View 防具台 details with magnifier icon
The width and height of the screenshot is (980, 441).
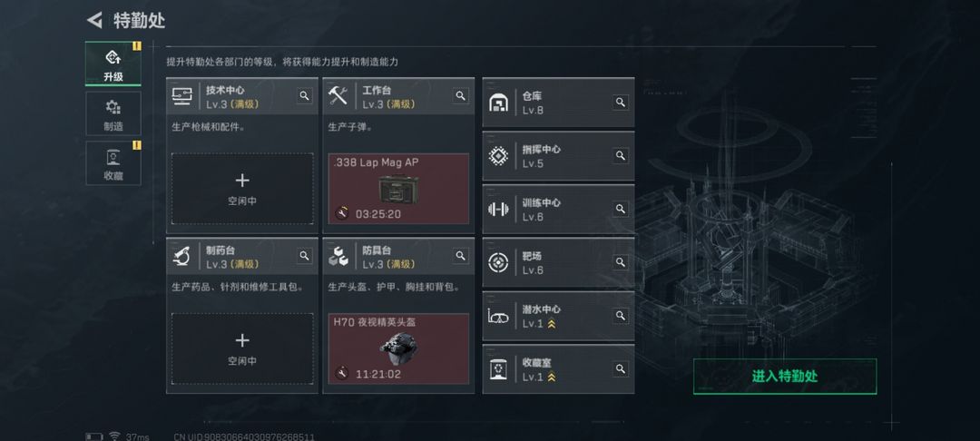[461, 256]
